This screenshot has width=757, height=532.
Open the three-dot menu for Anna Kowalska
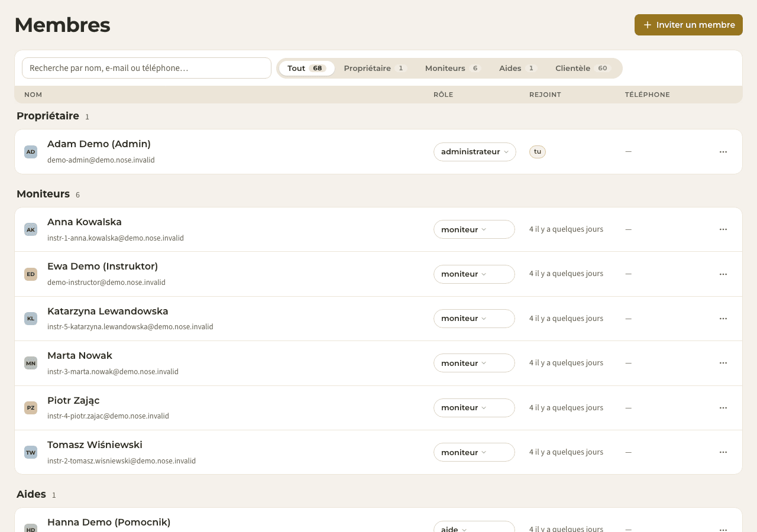pos(723,229)
